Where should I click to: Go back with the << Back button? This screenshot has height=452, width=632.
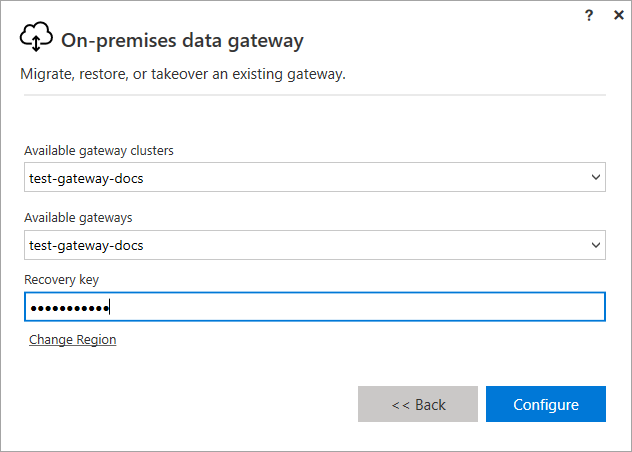point(418,404)
